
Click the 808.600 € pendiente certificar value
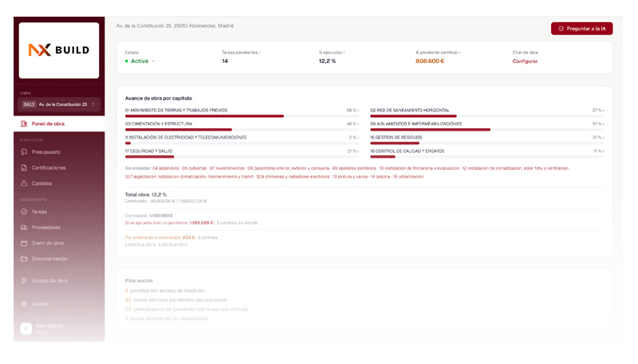pyautogui.click(x=430, y=61)
